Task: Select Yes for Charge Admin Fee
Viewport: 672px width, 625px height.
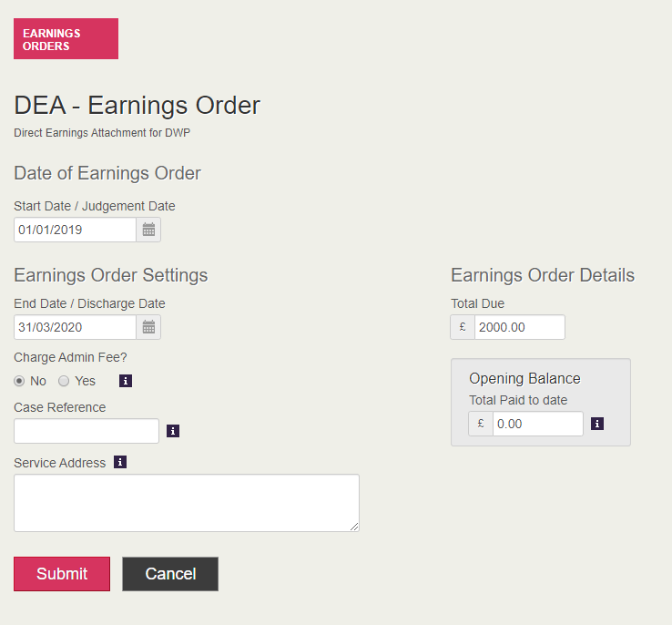Action: (64, 381)
